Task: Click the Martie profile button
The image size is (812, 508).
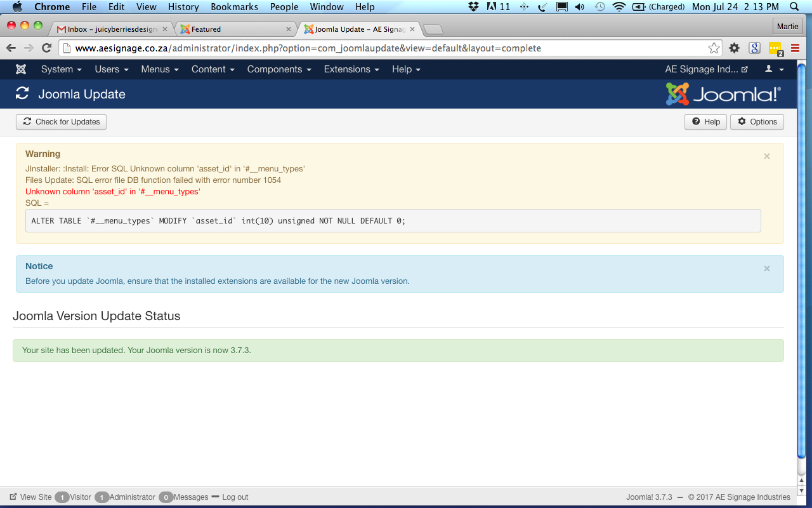Action: [x=788, y=26]
